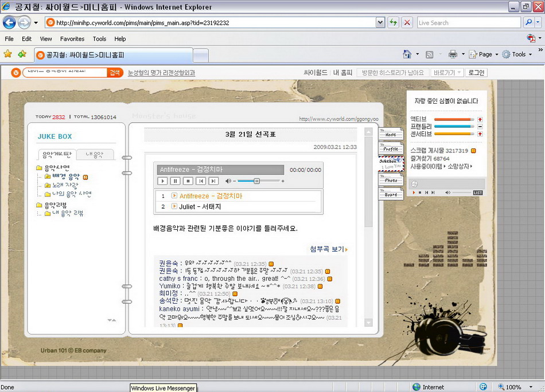Expand the address bar history dropdown
The height and width of the screenshot is (392, 545).
(x=380, y=23)
